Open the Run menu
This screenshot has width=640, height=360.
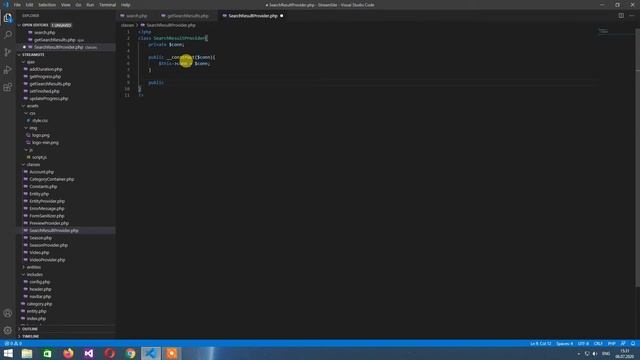pos(90,5)
